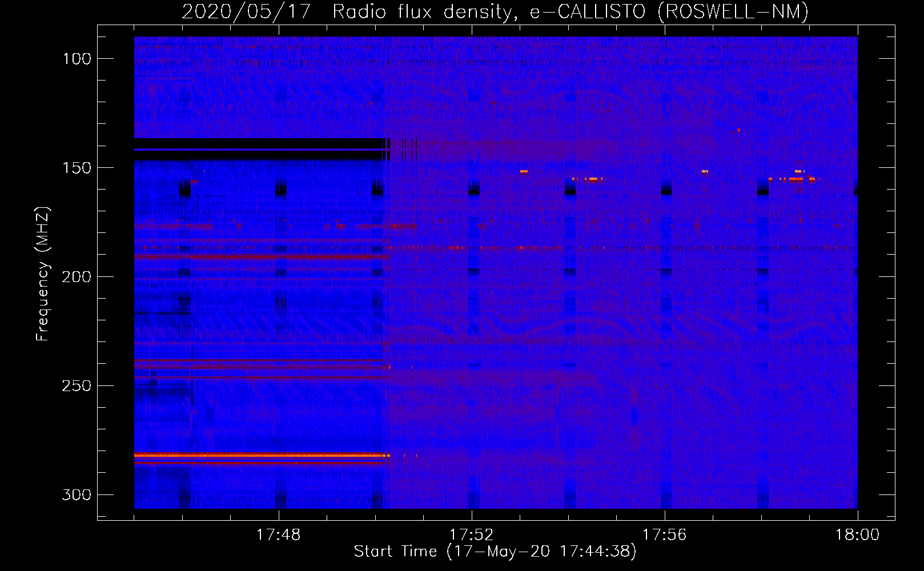The image size is (924, 571).
Task: Click the 200 frequency tick label
Action: click(77, 277)
